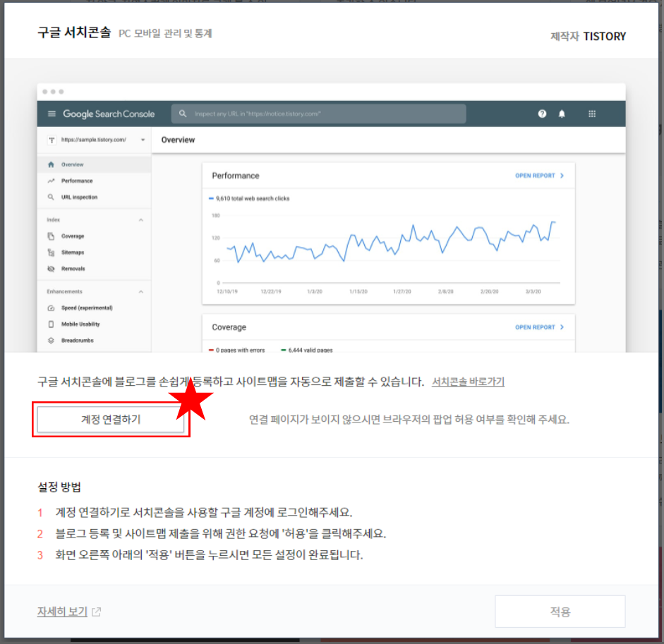Select Performance in the preview sidebar
Viewport: 664px width, 644px height.
[x=94, y=181]
